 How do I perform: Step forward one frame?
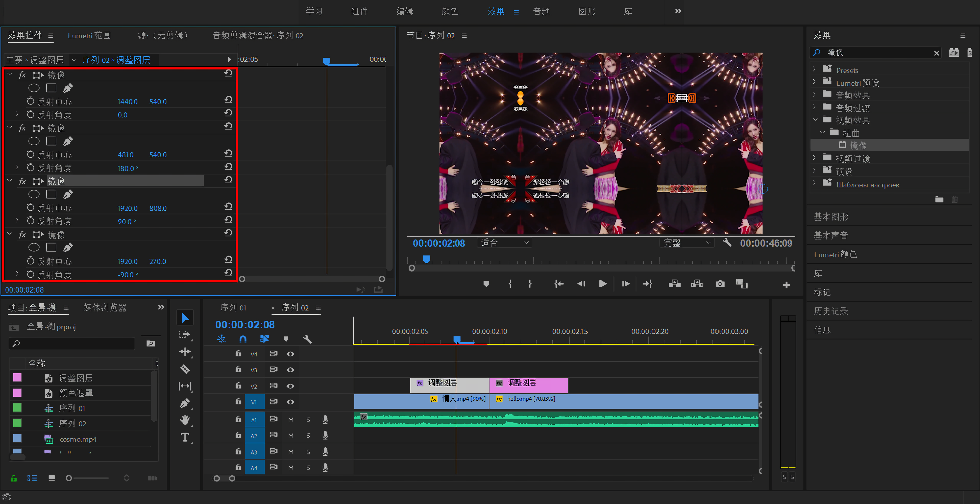(626, 284)
